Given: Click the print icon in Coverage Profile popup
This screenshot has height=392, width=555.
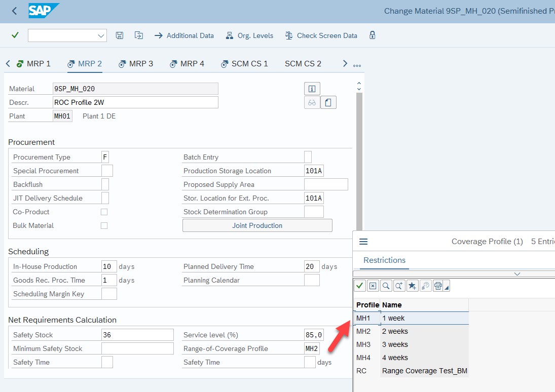Looking at the screenshot, I should (438, 285).
